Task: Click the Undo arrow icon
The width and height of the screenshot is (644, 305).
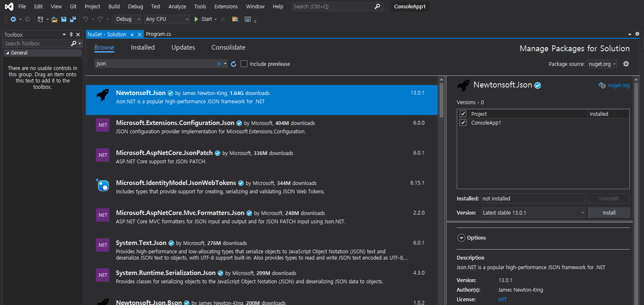Action: coord(86,19)
